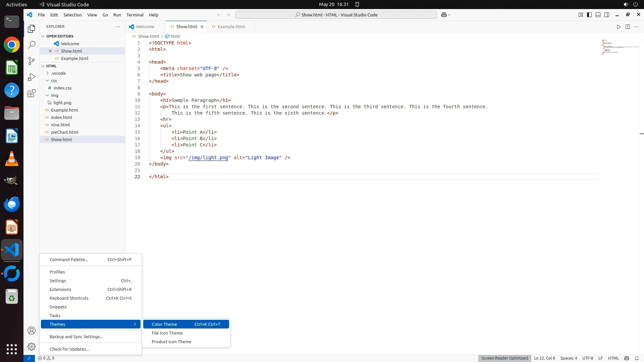Open the Run and Debug view
This screenshot has width=644, height=362.
(32, 77)
